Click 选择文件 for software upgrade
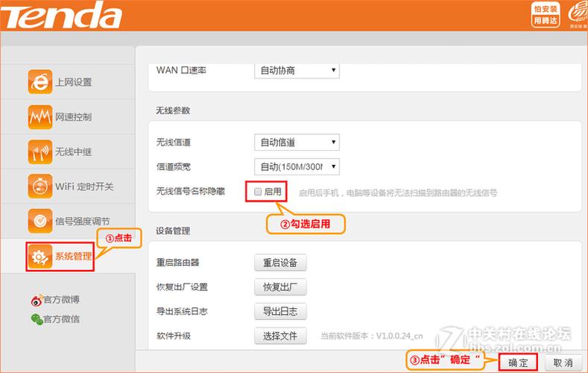 (280, 336)
